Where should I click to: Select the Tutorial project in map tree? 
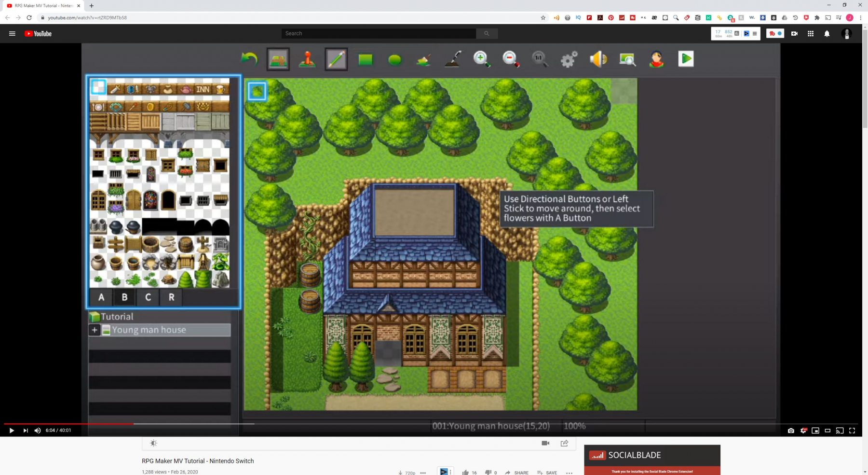click(112, 317)
